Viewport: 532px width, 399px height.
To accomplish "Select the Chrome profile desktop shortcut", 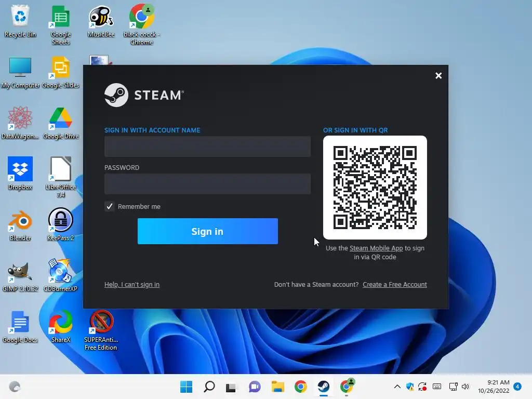I will coord(141,24).
